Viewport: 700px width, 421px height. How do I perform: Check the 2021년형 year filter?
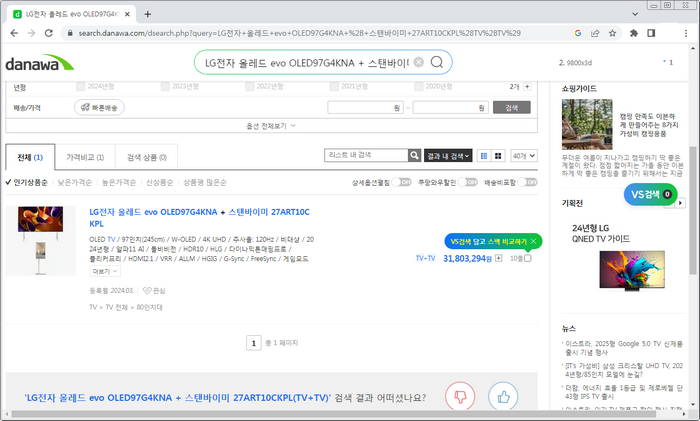pyautogui.click(x=334, y=86)
